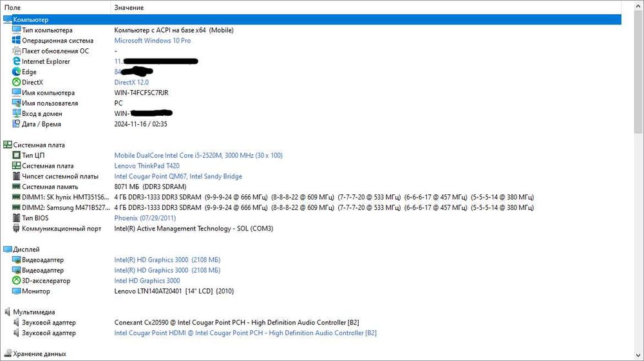
Task: Select the Монитор label
Action: (x=35, y=292)
